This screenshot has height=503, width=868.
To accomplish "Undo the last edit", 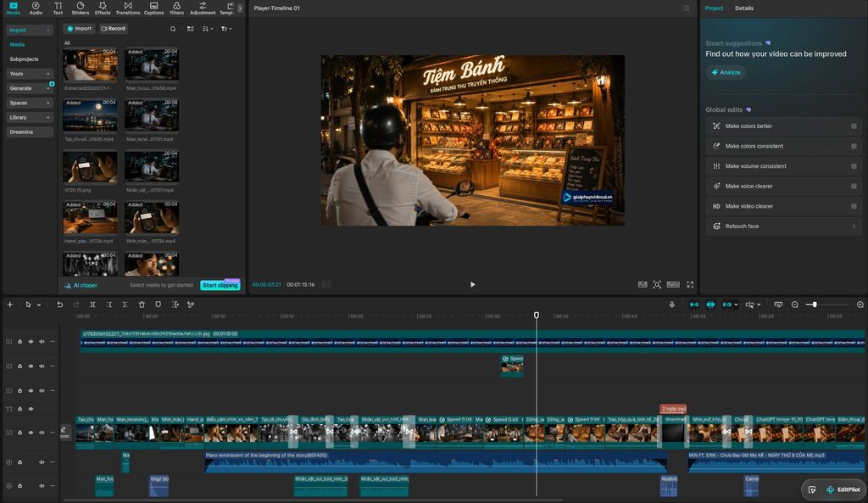I will [60, 305].
